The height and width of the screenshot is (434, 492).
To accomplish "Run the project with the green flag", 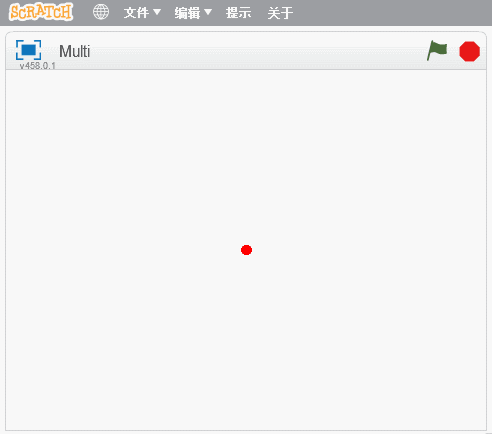I will click(437, 51).
